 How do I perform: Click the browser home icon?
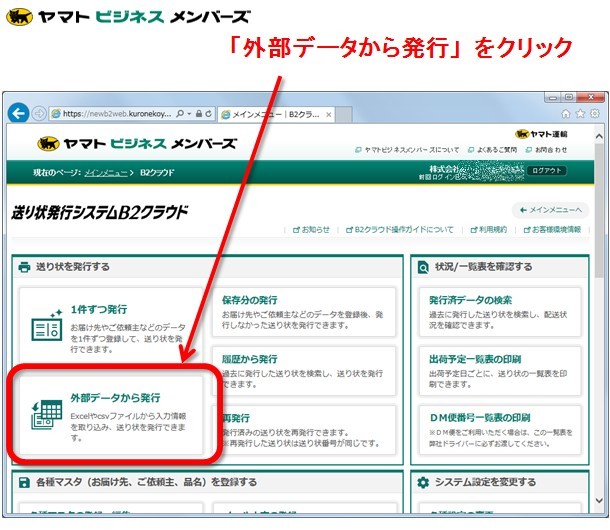(x=566, y=114)
